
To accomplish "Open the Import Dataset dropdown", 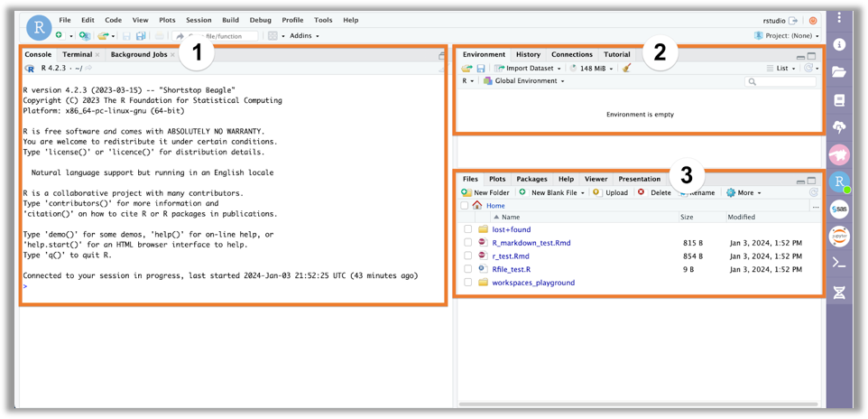I will (528, 68).
